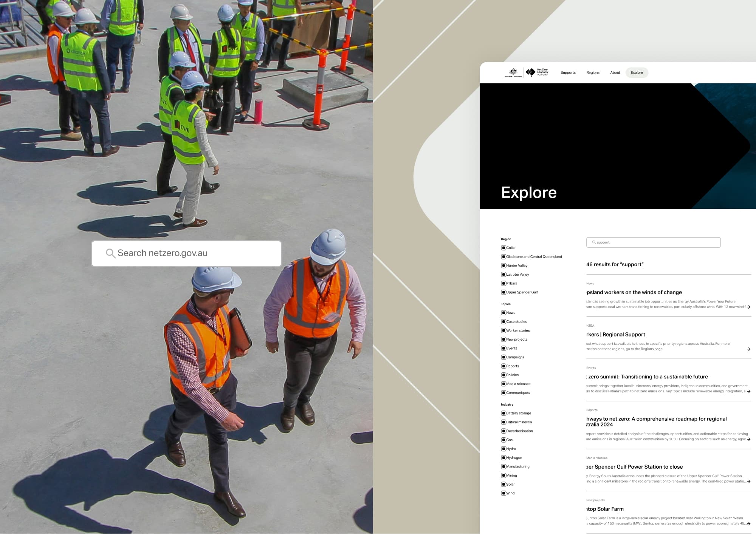Select the Media releases topic checkbox

click(503, 384)
